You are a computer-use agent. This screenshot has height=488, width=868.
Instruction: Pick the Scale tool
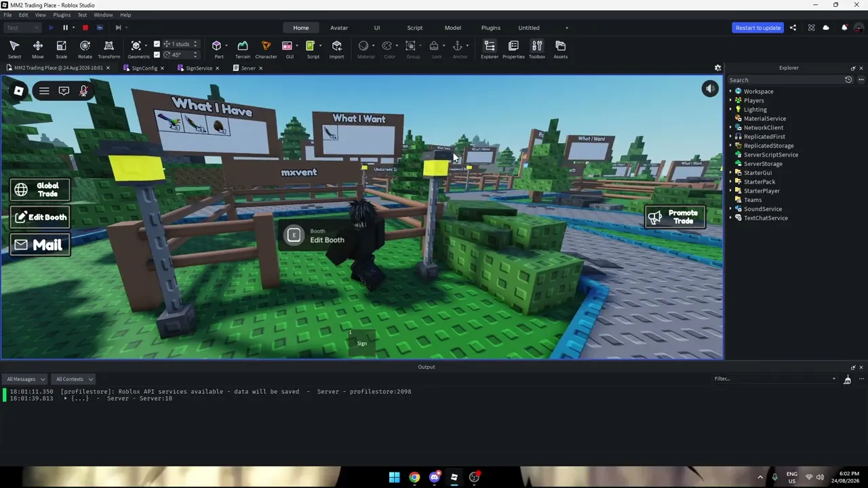61,49
